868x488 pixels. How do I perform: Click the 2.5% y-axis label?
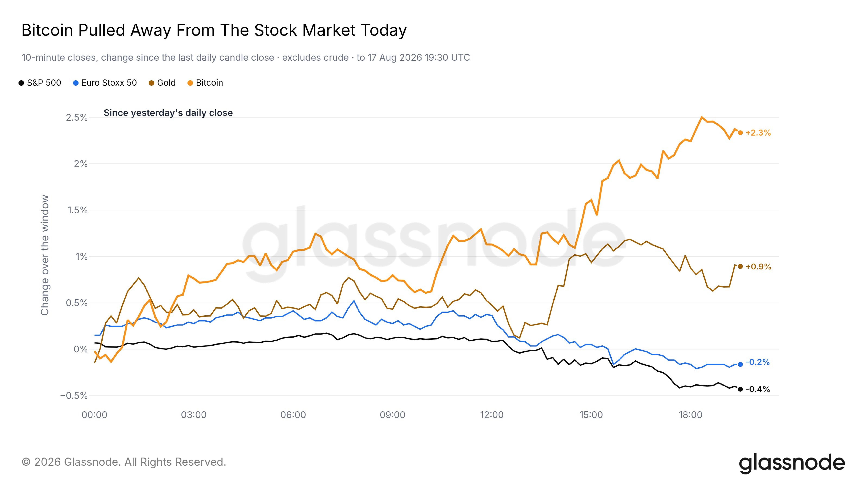pyautogui.click(x=77, y=118)
